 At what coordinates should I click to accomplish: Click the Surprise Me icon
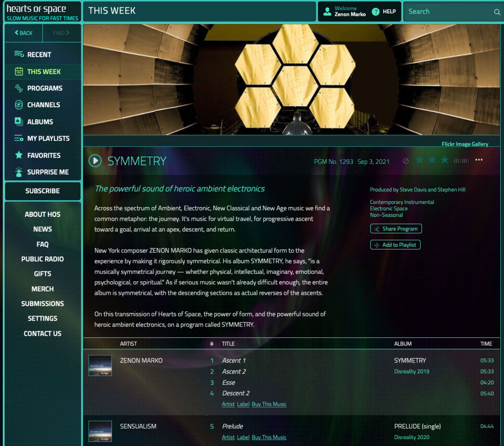19,172
